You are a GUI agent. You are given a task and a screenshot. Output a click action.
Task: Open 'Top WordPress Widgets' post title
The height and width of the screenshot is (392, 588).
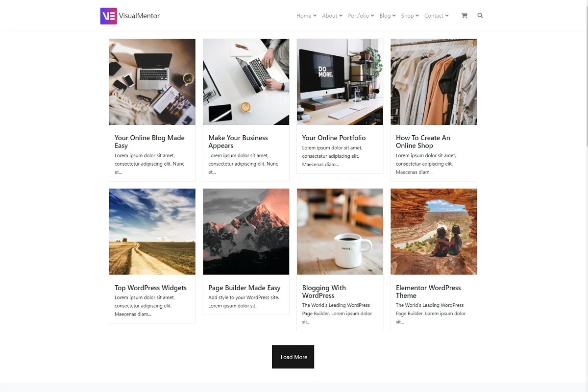click(x=150, y=288)
